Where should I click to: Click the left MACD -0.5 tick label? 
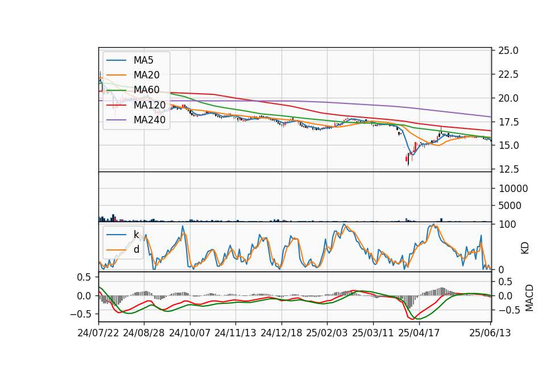(x=80, y=314)
